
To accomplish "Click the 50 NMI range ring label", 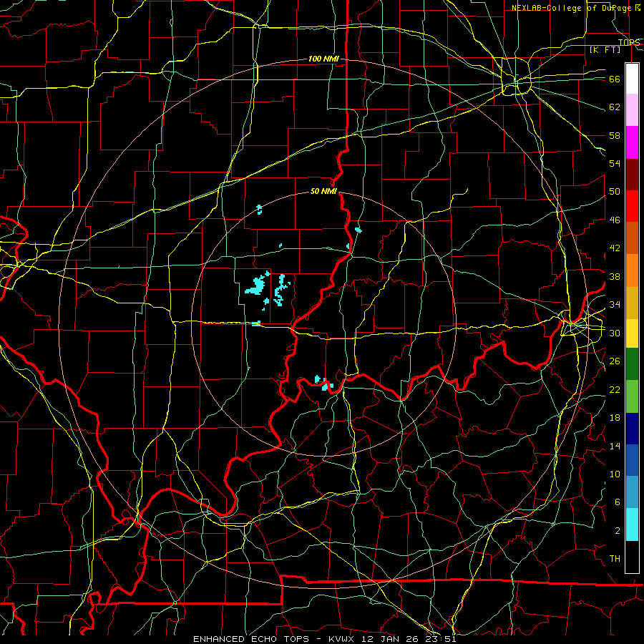I will click(323, 191).
